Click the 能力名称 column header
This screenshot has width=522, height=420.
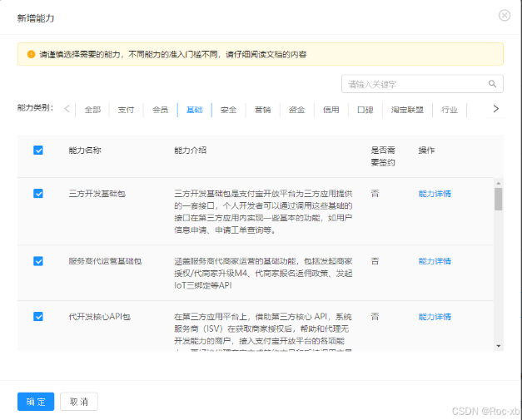click(85, 151)
